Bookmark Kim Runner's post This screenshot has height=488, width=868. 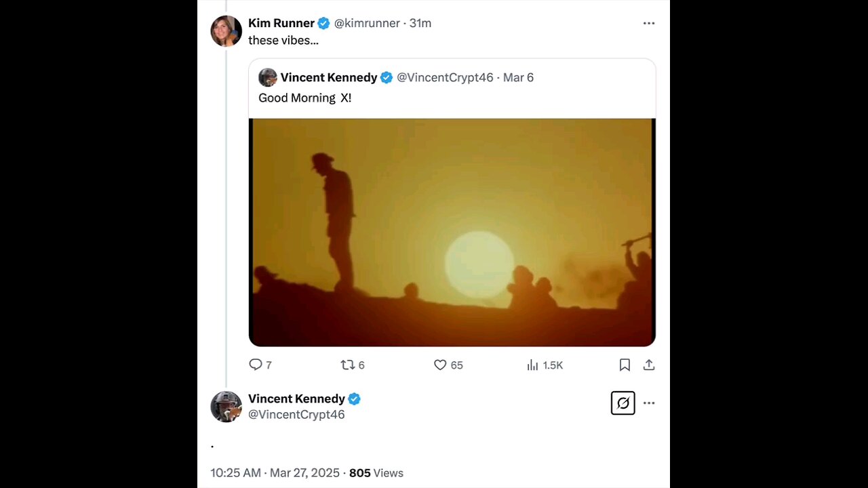tap(625, 365)
